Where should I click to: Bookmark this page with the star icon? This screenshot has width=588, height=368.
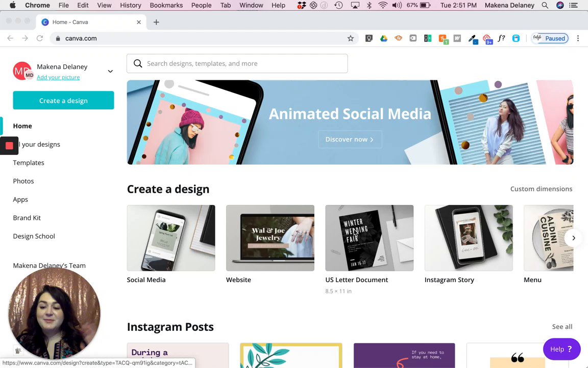point(351,38)
